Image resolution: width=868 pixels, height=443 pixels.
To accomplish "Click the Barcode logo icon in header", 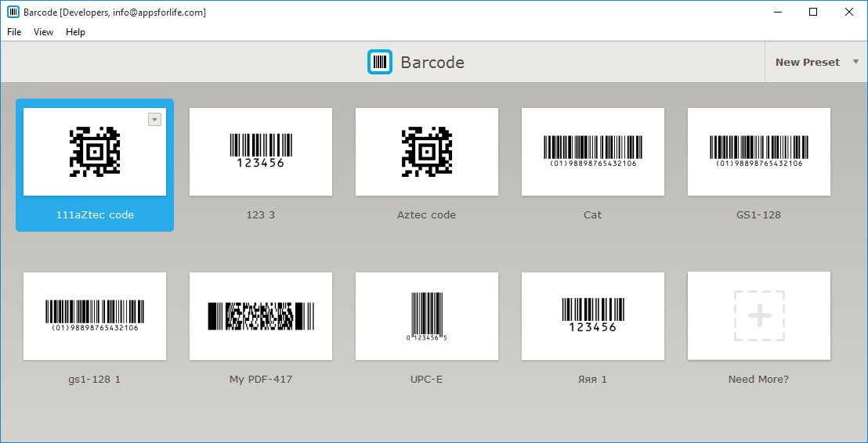I will click(380, 62).
